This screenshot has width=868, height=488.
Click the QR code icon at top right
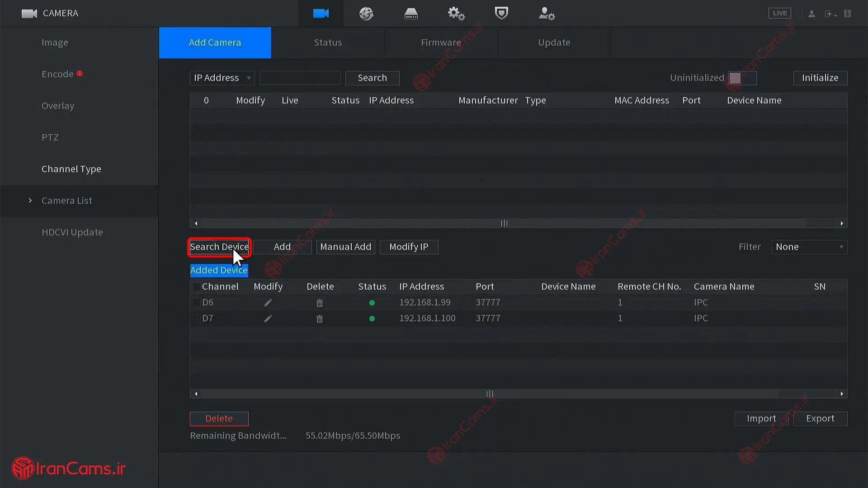click(x=848, y=14)
